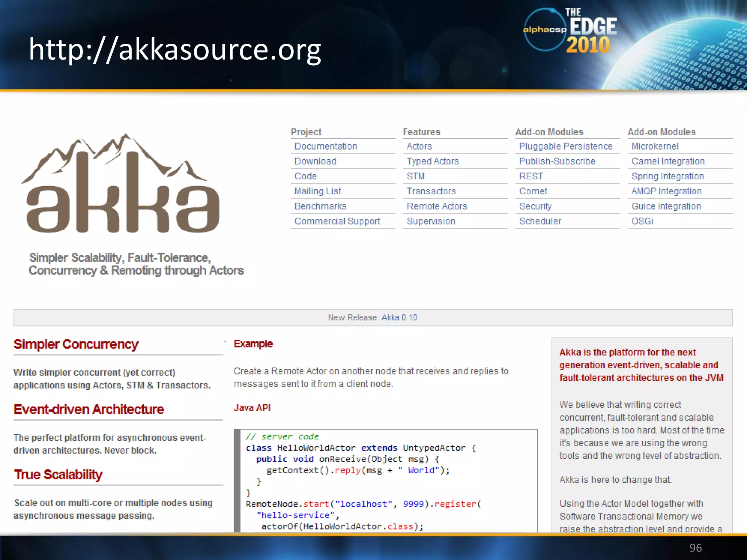Viewport: 747px width, 560px height.
Task: Click the STM feature link
Action: point(416,176)
